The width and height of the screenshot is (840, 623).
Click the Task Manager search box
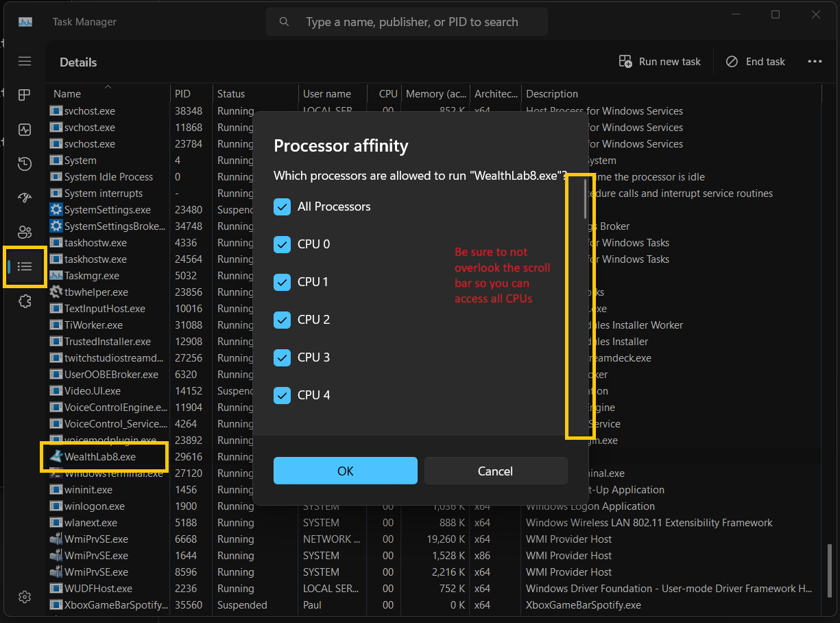point(411,22)
